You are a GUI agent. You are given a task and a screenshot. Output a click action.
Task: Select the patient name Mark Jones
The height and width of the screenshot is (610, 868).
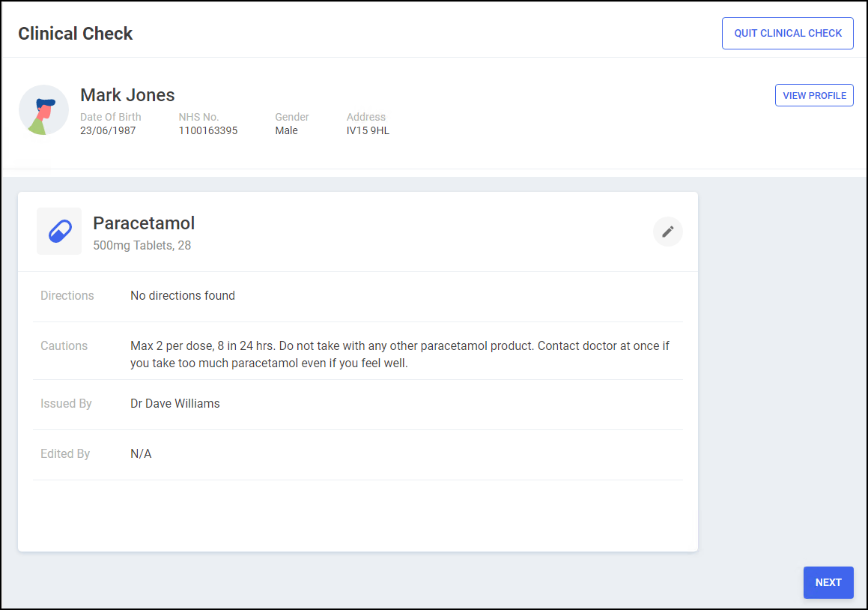pyautogui.click(x=127, y=95)
